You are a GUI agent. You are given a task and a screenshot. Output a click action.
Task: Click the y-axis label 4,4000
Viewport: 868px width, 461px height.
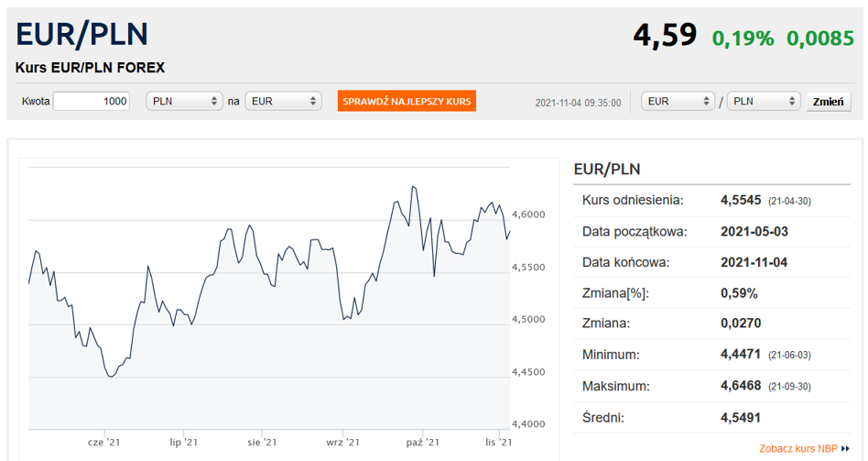click(528, 423)
